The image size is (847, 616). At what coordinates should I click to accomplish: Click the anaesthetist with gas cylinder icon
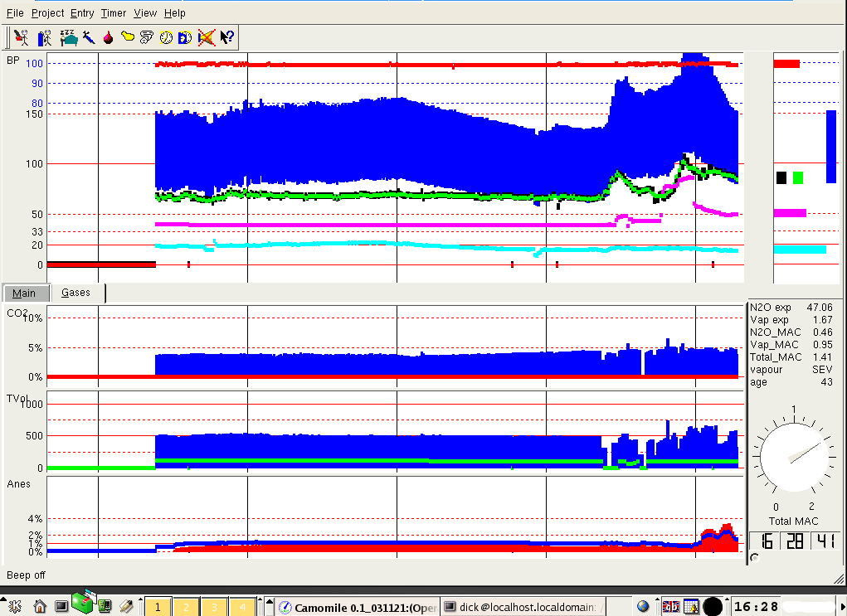click(x=46, y=36)
